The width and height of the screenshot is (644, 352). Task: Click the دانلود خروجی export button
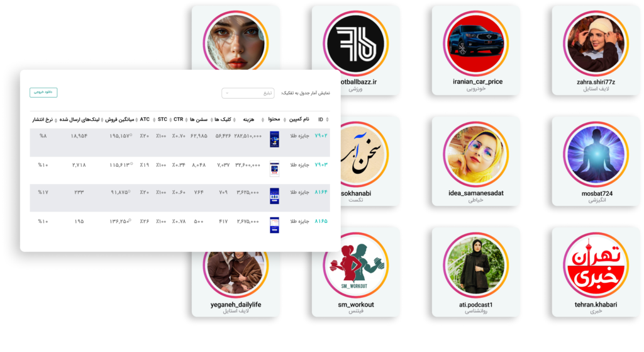point(43,92)
